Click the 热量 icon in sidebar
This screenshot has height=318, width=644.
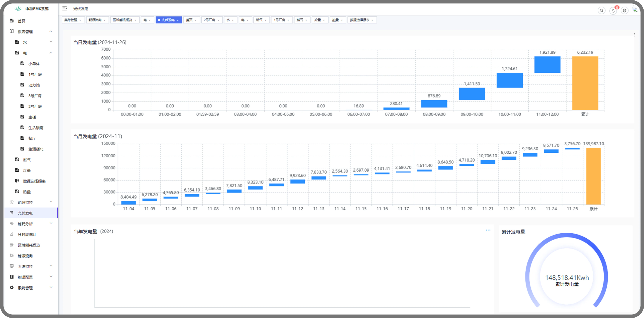[17, 192]
